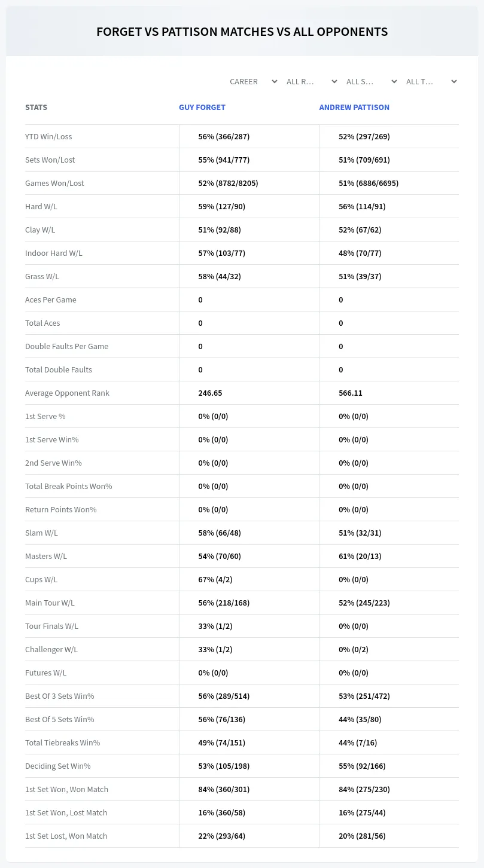
Task: Click Guy Forget's Hard W/L value 59% (127/90)
Action: [221, 206]
